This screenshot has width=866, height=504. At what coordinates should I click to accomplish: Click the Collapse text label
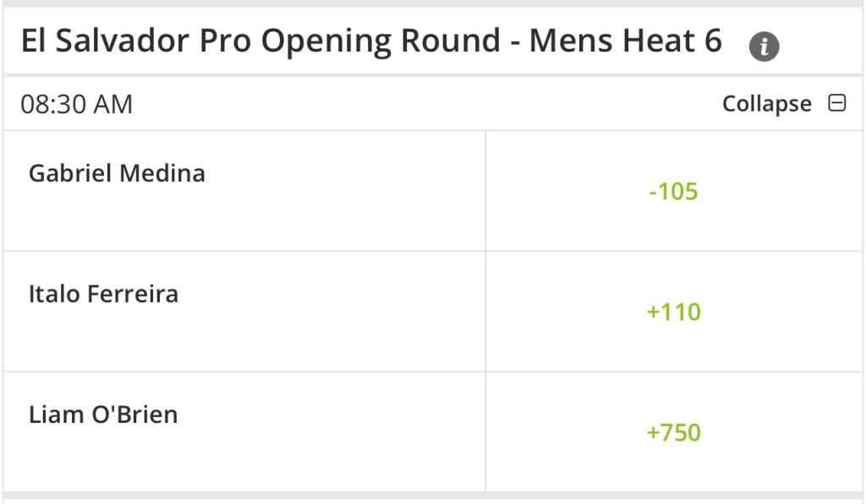coord(766,104)
